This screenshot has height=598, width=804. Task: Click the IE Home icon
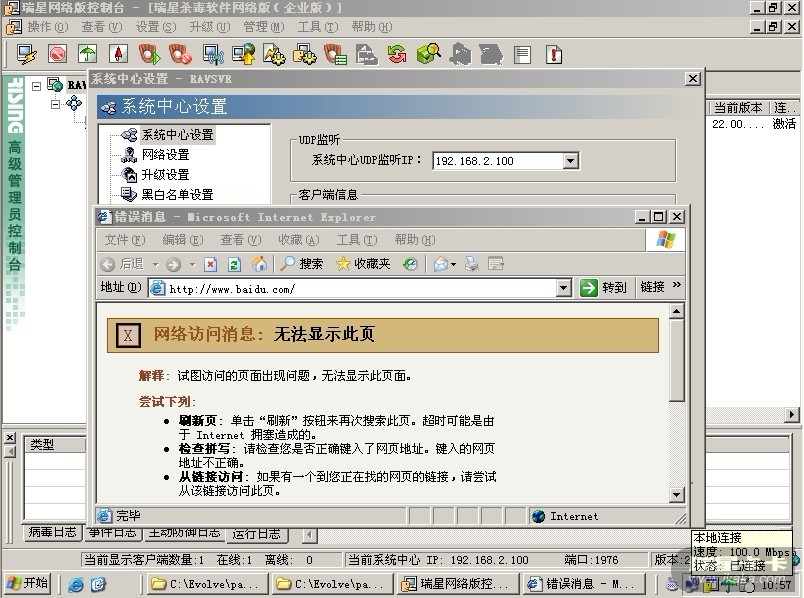pyautogui.click(x=259, y=264)
